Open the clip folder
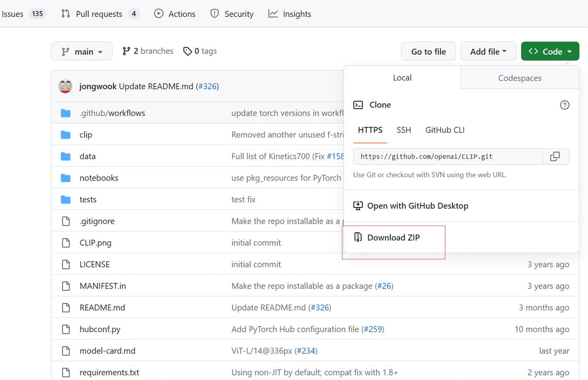The image size is (588, 380). 86,135
